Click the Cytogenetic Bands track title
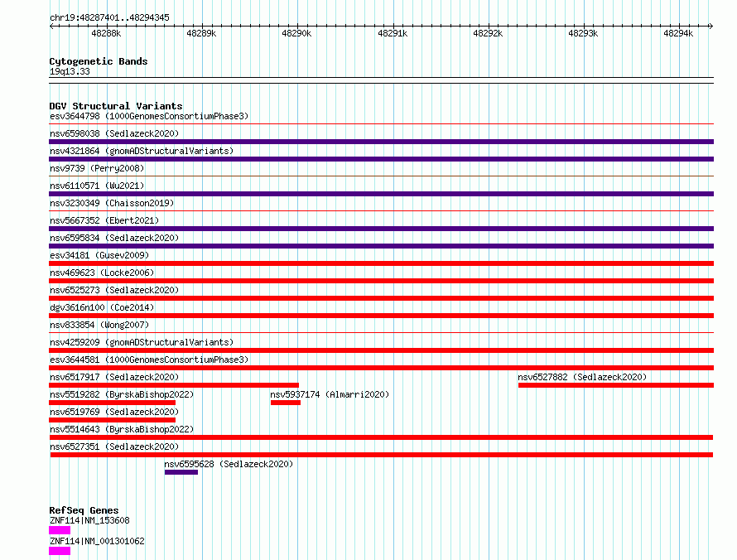Viewport: 737px width, 560px height. click(x=99, y=61)
